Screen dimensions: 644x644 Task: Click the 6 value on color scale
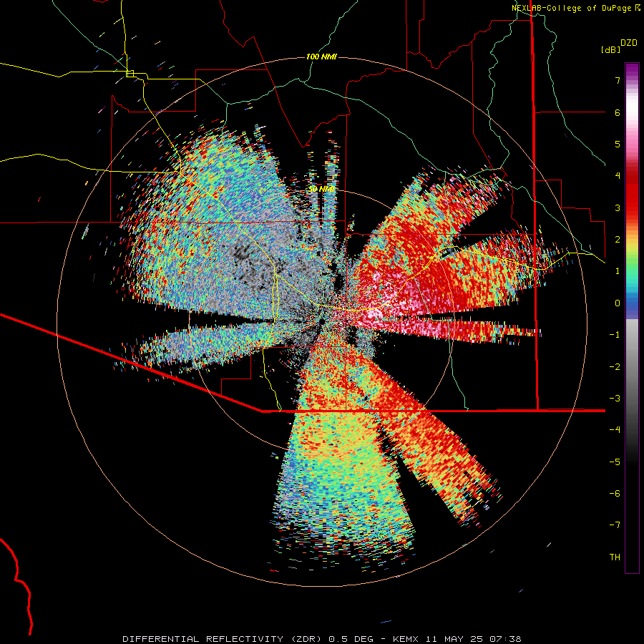tap(618, 112)
